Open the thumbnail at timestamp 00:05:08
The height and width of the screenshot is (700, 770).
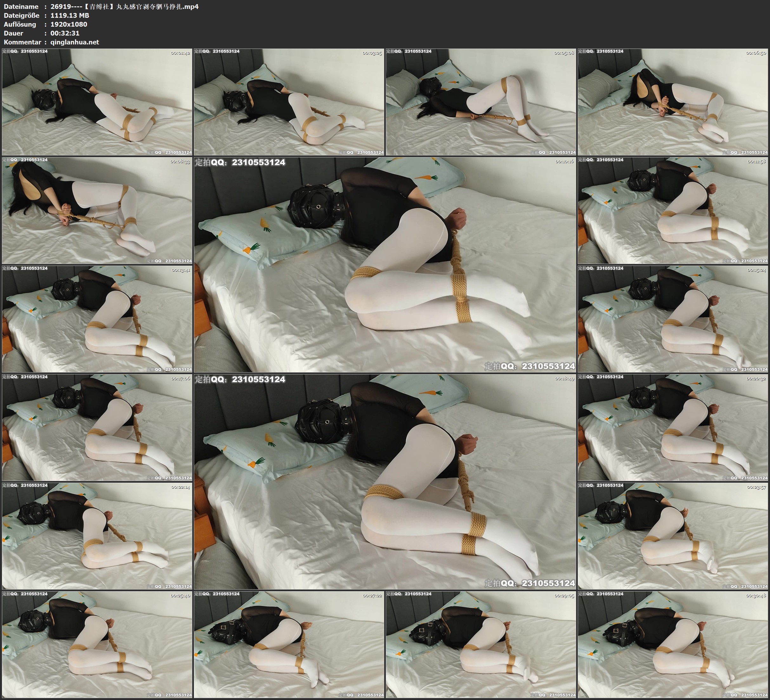click(481, 102)
